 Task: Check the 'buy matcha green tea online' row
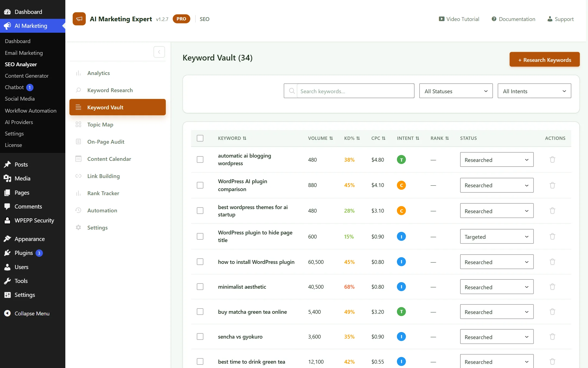pyautogui.click(x=200, y=312)
